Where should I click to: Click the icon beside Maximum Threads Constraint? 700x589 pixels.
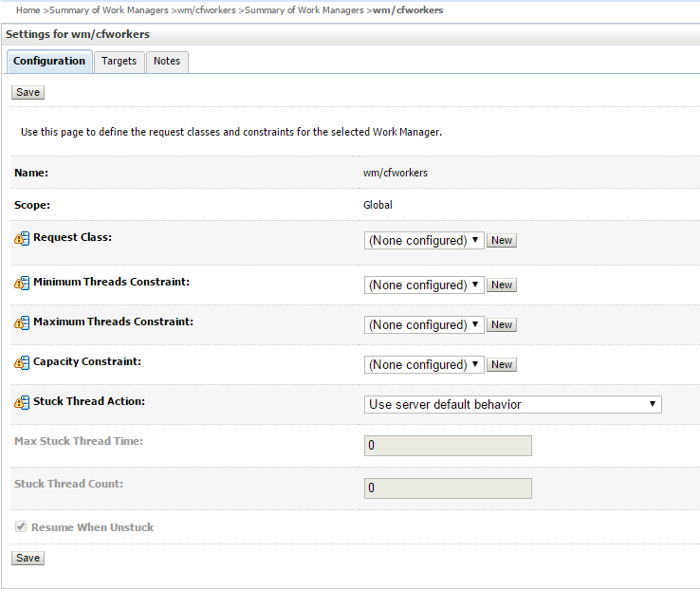point(22,322)
